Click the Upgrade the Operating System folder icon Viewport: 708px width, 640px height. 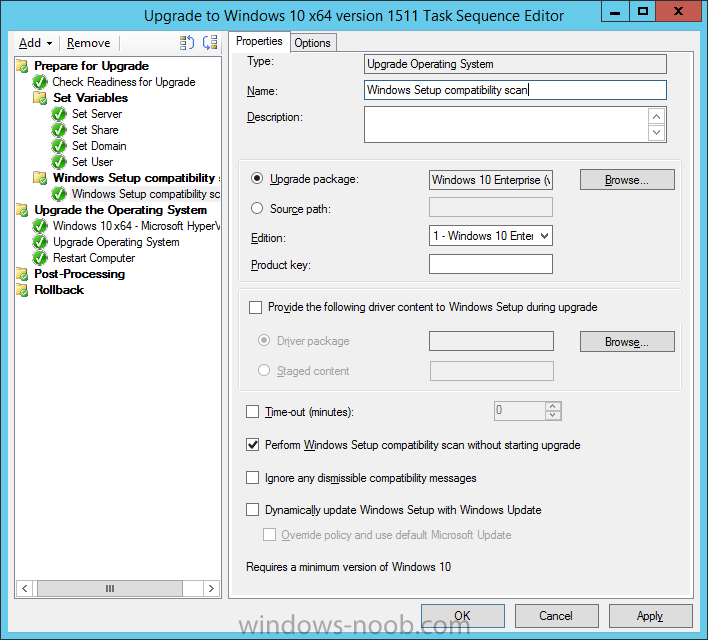click(22, 210)
